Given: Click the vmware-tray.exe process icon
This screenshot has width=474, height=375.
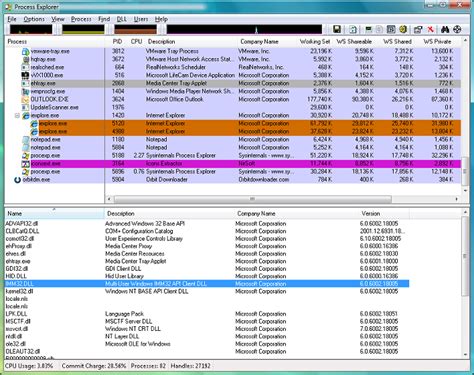Looking at the screenshot, I should point(25,52).
